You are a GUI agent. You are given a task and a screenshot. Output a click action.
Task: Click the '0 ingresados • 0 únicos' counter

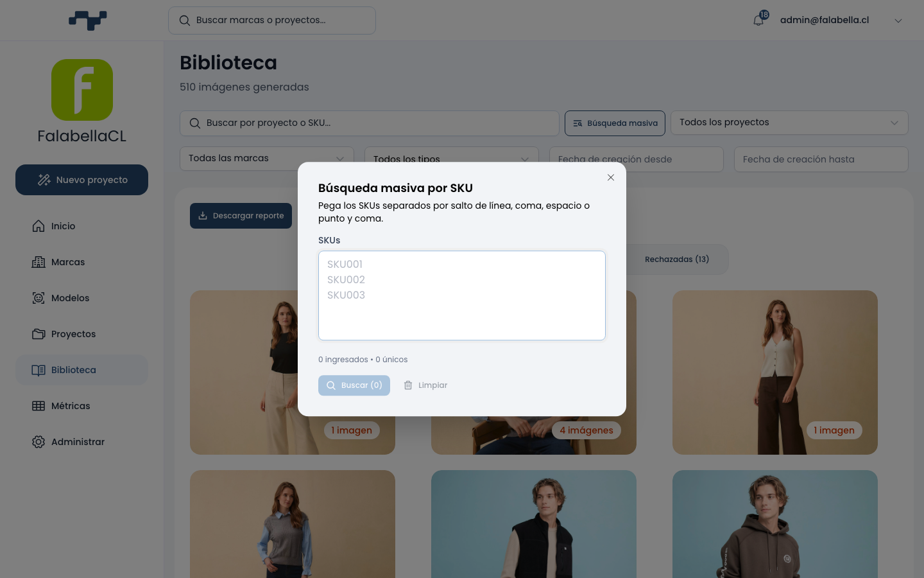tap(363, 360)
